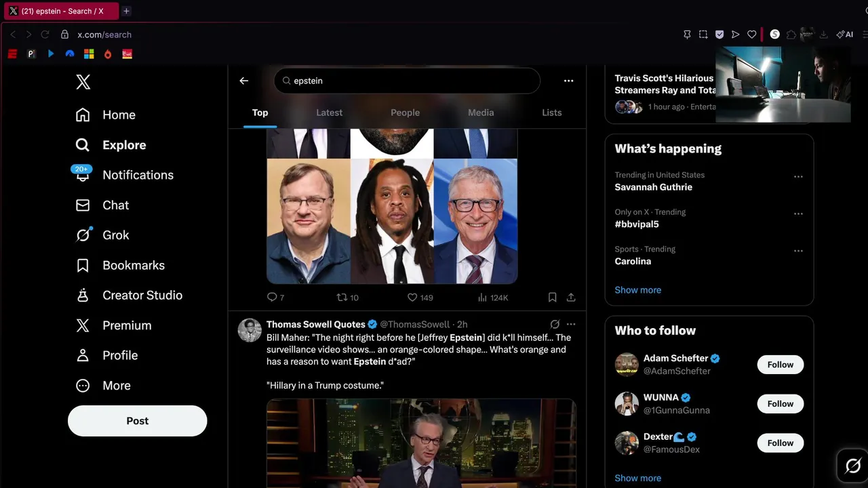Switch to the Latest tab
Viewport: 868px width, 488px height.
(329, 113)
